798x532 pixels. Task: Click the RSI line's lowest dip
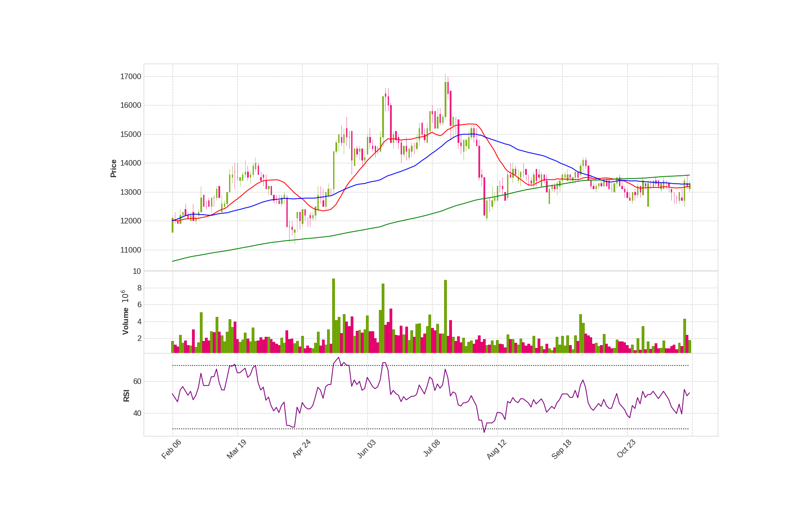click(x=484, y=431)
